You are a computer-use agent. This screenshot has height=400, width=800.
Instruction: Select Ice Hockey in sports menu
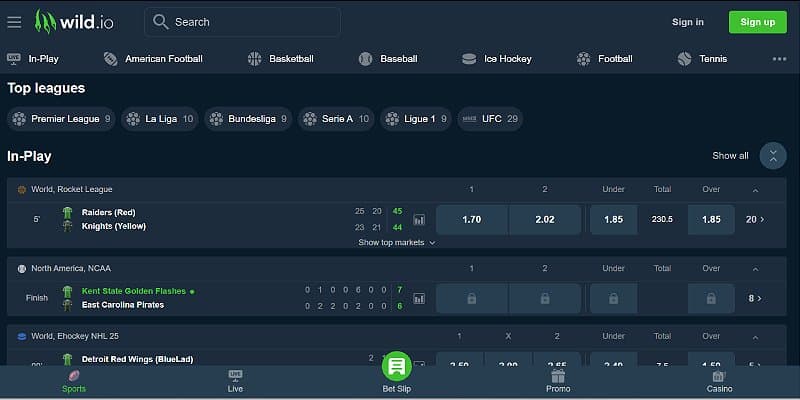tap(496, 59)
